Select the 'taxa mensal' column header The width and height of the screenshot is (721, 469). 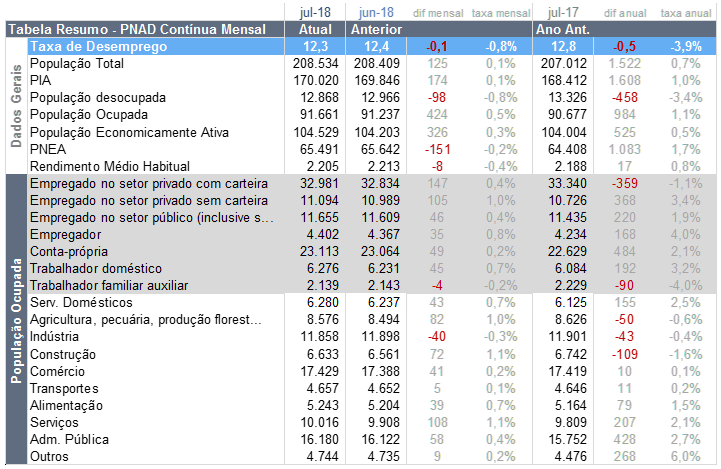(x=501, y=13)
